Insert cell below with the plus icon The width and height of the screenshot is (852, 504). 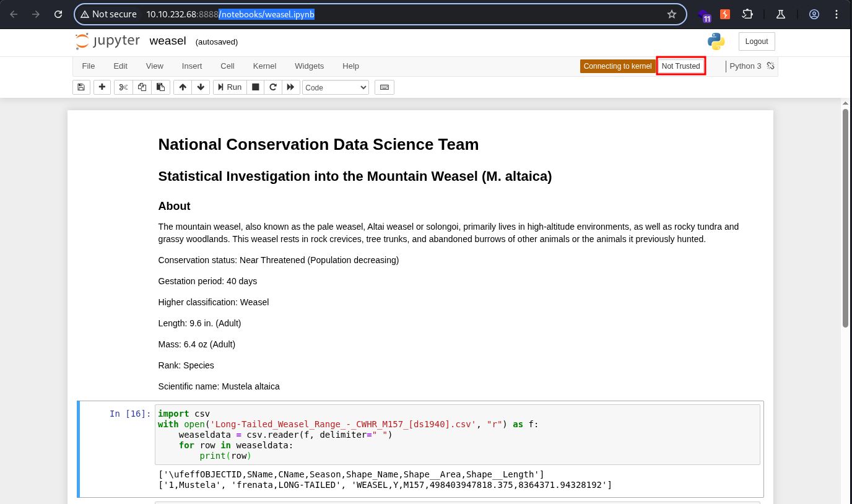102,87
